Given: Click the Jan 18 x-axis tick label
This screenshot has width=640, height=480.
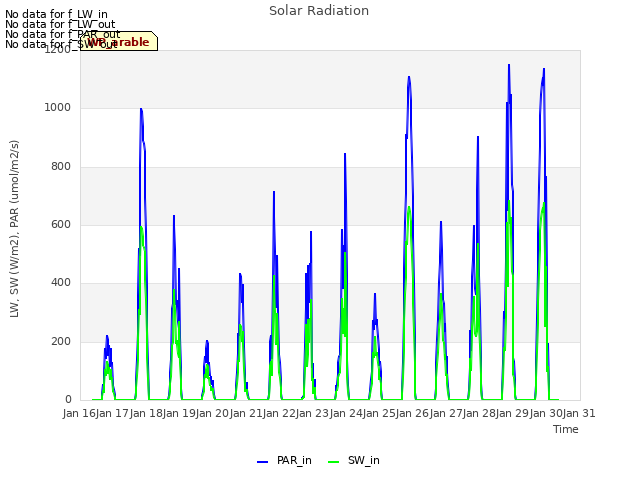Looking at the screenshot, I should [146, 413].
